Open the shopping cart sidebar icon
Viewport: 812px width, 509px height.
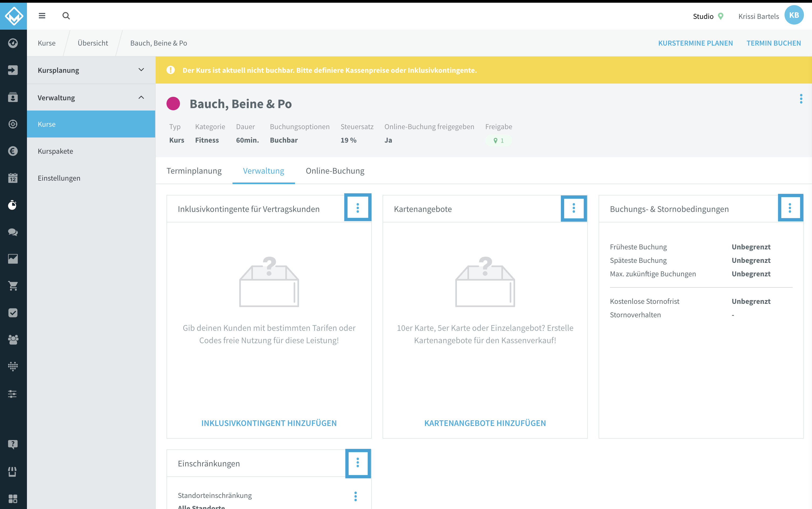13,286
